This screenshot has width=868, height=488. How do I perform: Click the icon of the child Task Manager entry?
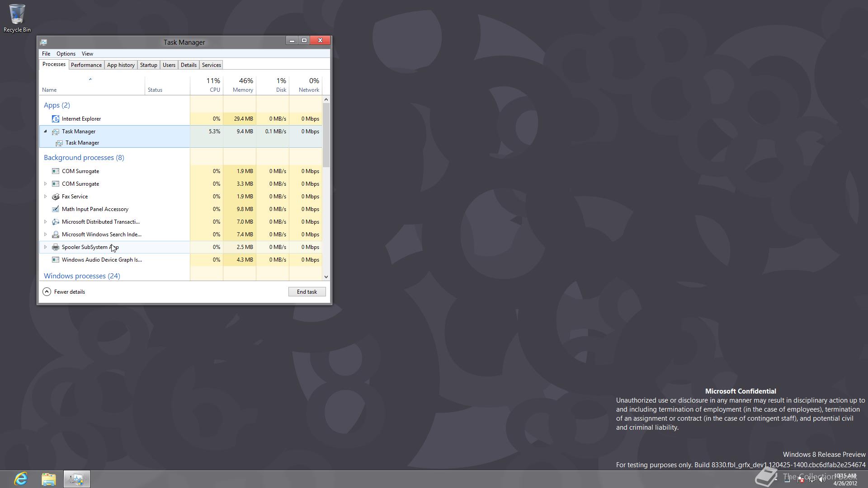click(59, 143)
